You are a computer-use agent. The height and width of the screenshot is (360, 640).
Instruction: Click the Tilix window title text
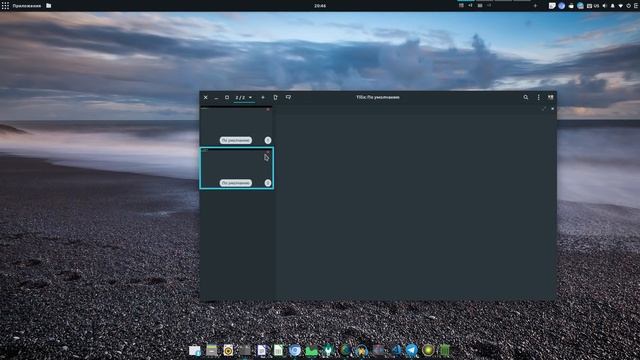pyautogui.click(x=378, y=98)
